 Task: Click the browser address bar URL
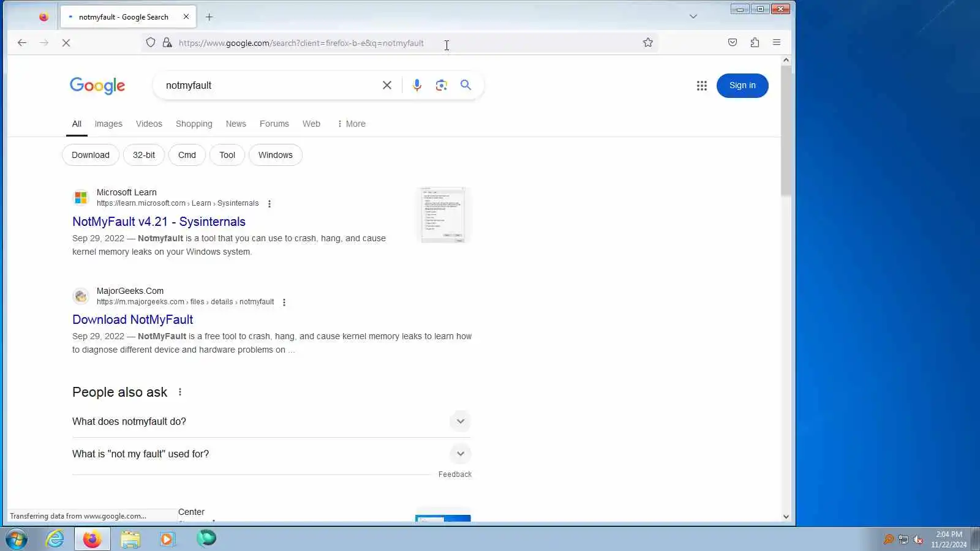301,43
